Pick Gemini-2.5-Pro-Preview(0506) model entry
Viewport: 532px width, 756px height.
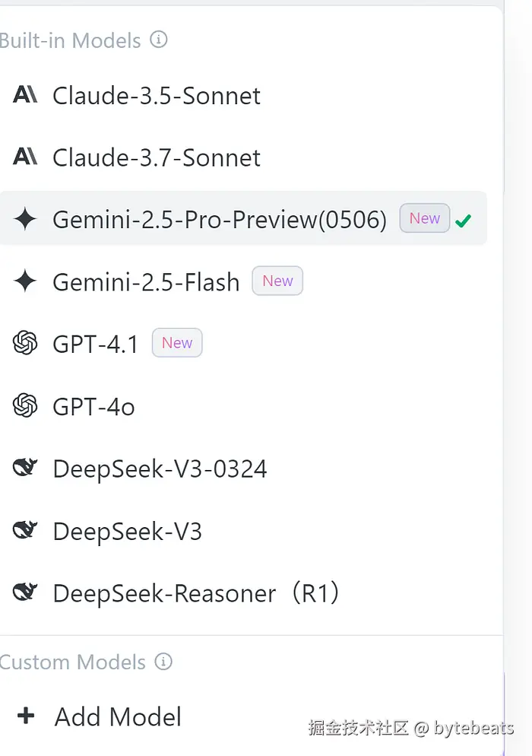click(219, 220)
